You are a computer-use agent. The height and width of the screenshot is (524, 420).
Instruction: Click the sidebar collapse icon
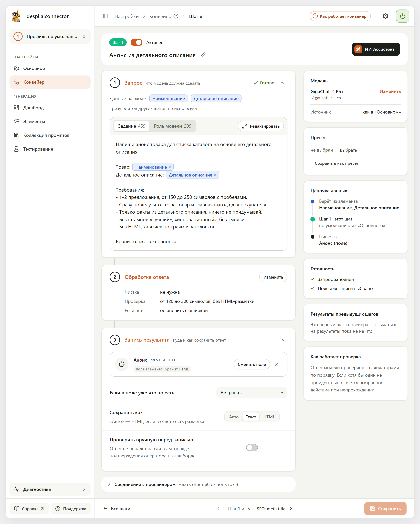pyautogui.click(x=105, y=16)
